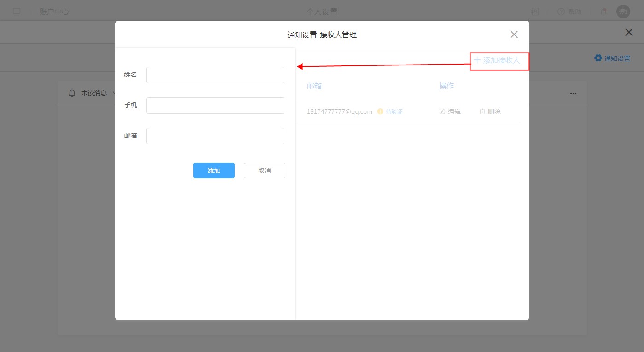Close the 个人设置 panel with X
644x352 pixels.
point(628,32)
